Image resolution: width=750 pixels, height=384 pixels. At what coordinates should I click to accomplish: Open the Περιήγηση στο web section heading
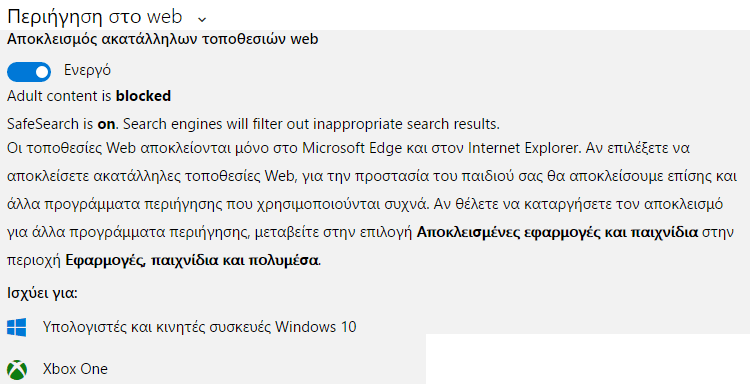tap(95, 17)
